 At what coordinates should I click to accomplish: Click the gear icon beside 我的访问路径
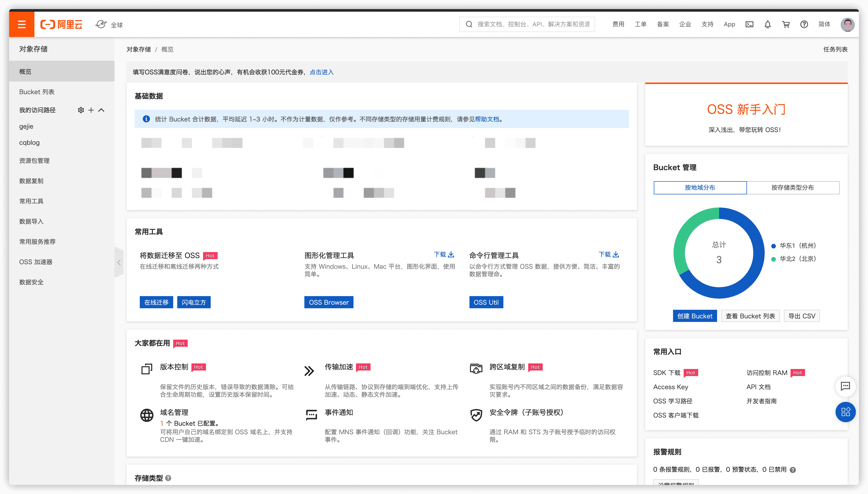81,110
